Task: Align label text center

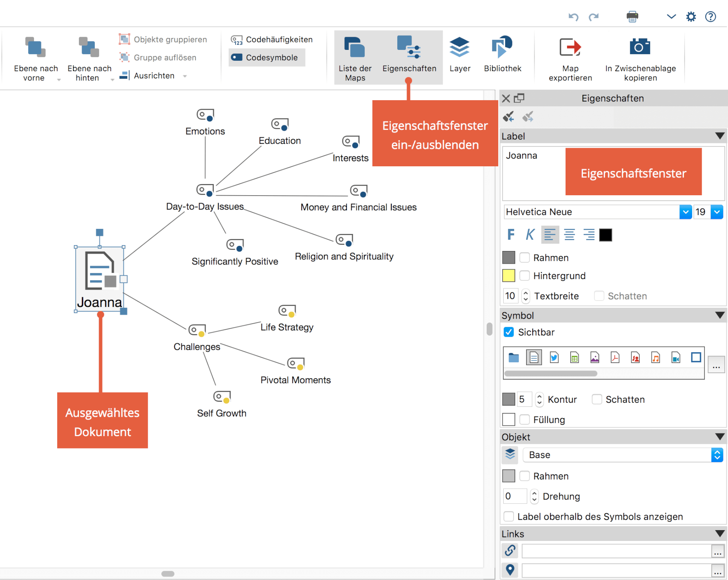Action: tap(569, 234)
